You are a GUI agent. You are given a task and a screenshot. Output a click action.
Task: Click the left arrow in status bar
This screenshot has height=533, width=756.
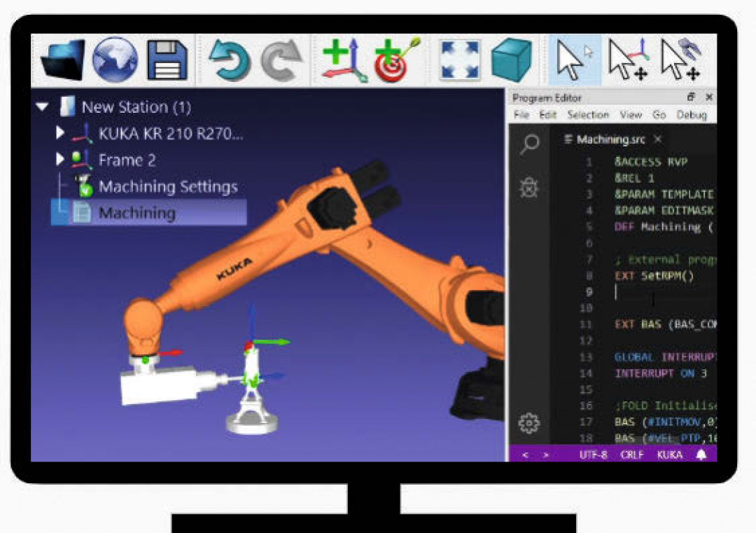[x=525, y=455]
